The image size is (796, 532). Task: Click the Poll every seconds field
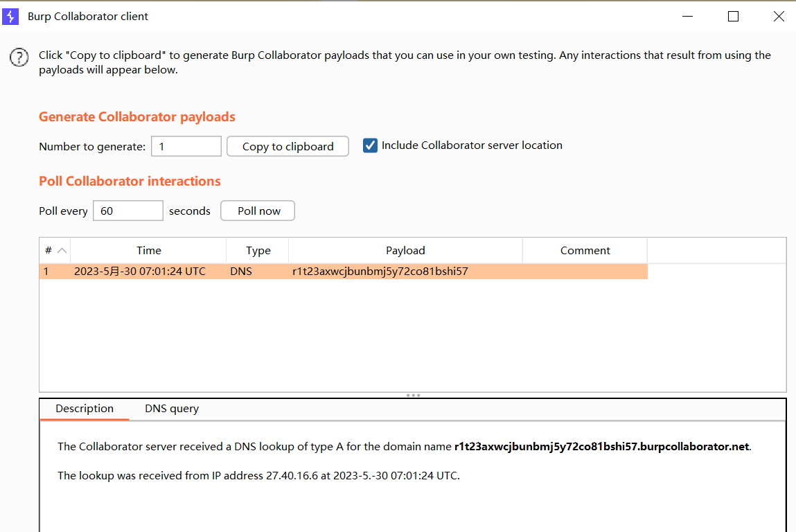point(127,211)
